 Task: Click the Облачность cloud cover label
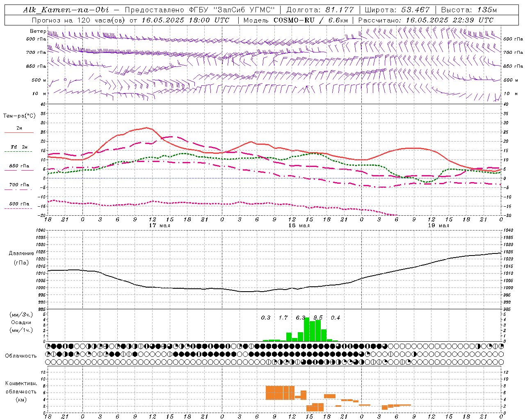click(x=21, y=356)
